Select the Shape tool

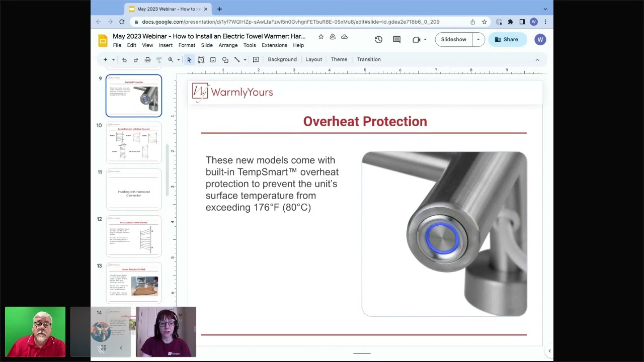point(225,59)
